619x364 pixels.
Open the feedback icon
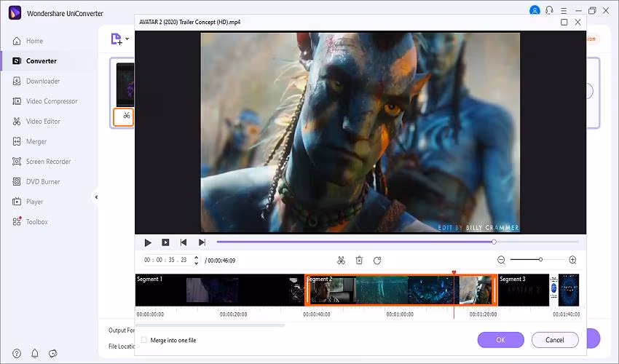click(x=53, y=353)
